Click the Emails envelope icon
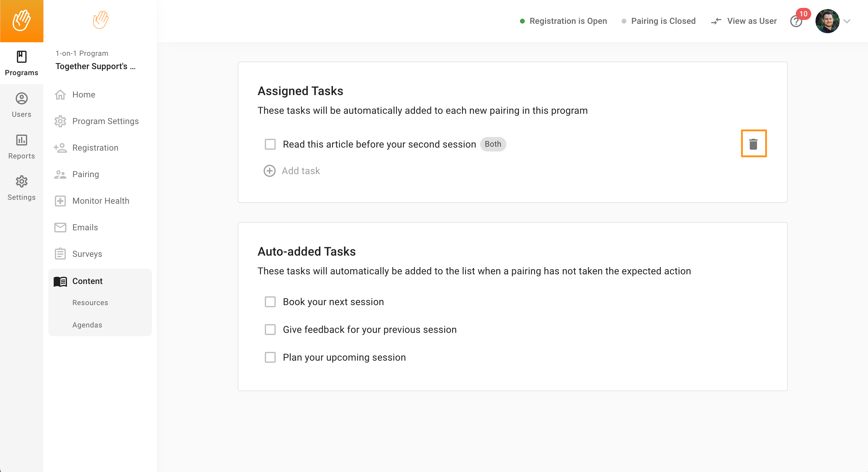 [60, 228]
